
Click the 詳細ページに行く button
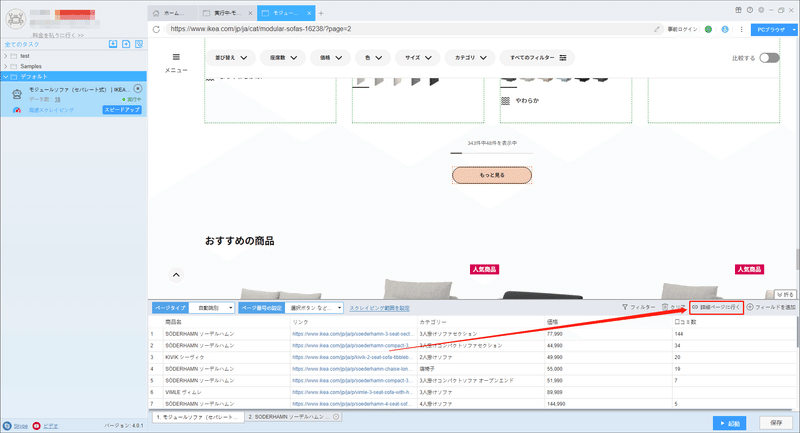[716, 308]
